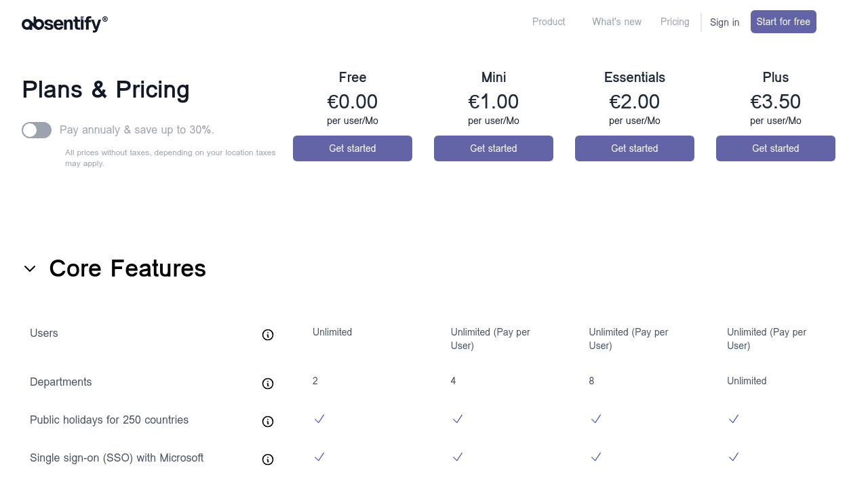Click Essentials checkmark for Public holidays
Viewport: 868px width, 488px height.
596,420
